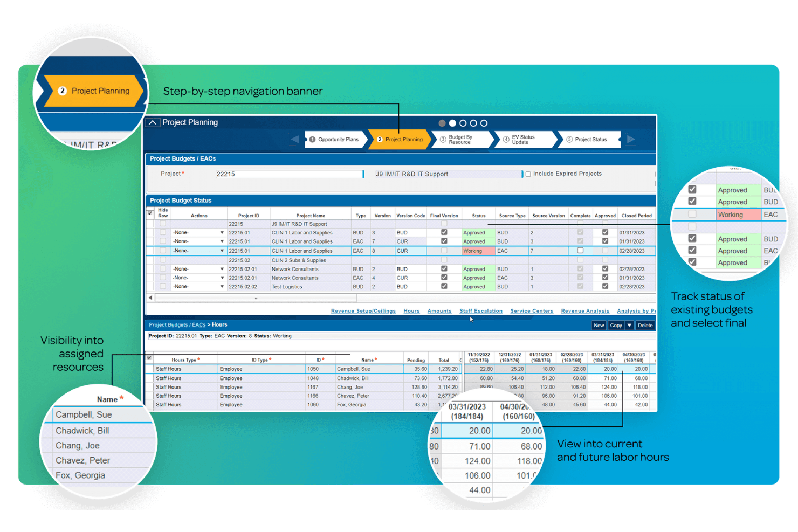
Task: Click the Project field containing 22215
Action: pos(289,174)
